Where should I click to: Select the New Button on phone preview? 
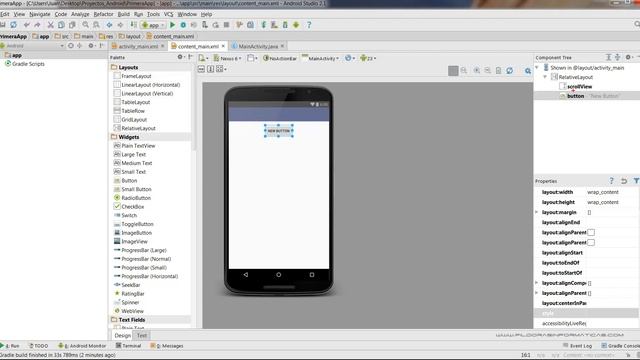coord(279,131)
